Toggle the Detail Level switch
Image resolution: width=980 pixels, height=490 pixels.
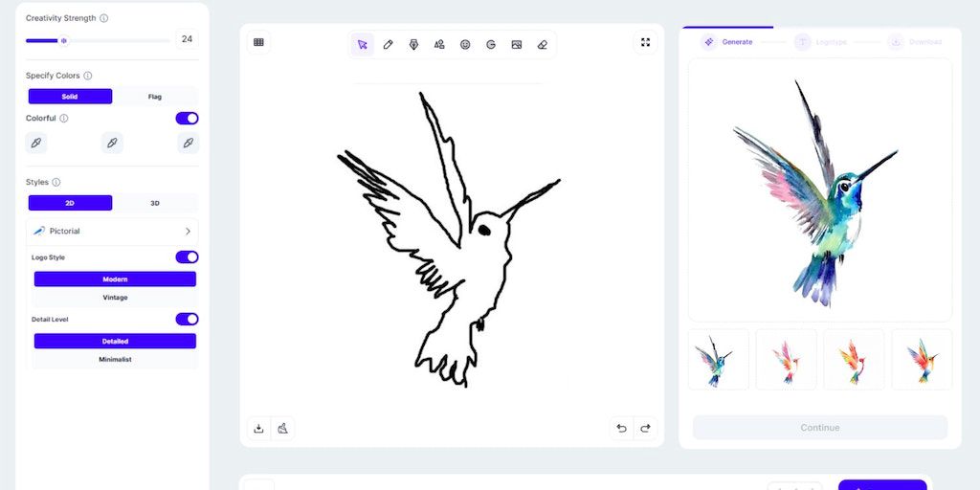point(187,319)
